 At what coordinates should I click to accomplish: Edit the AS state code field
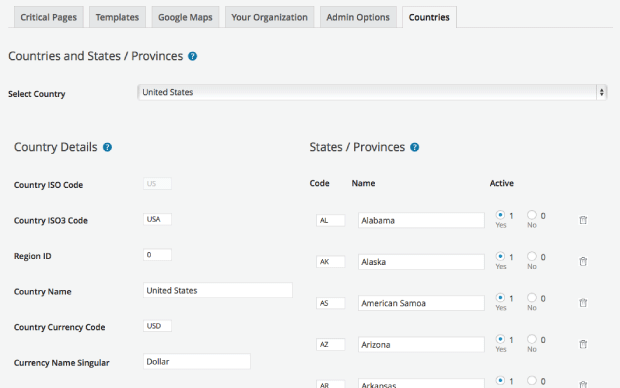click(x=331, y=303)
